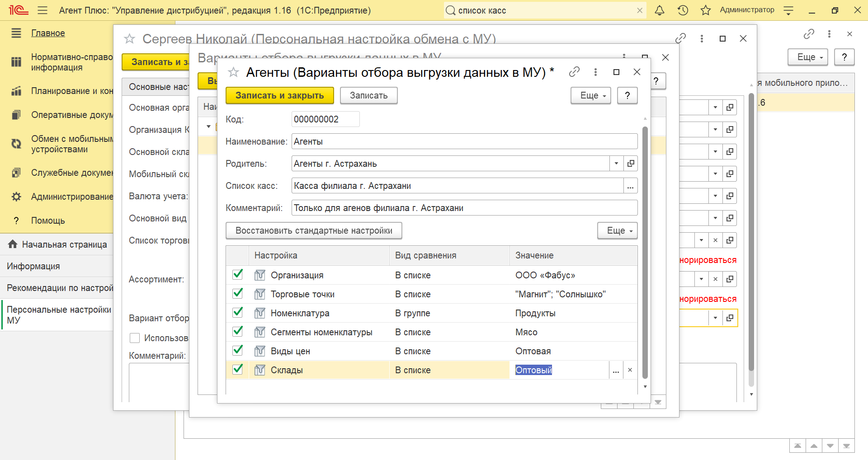868x460 pixels.
Task: Focus the search box список касс
Action: point(540,10)
